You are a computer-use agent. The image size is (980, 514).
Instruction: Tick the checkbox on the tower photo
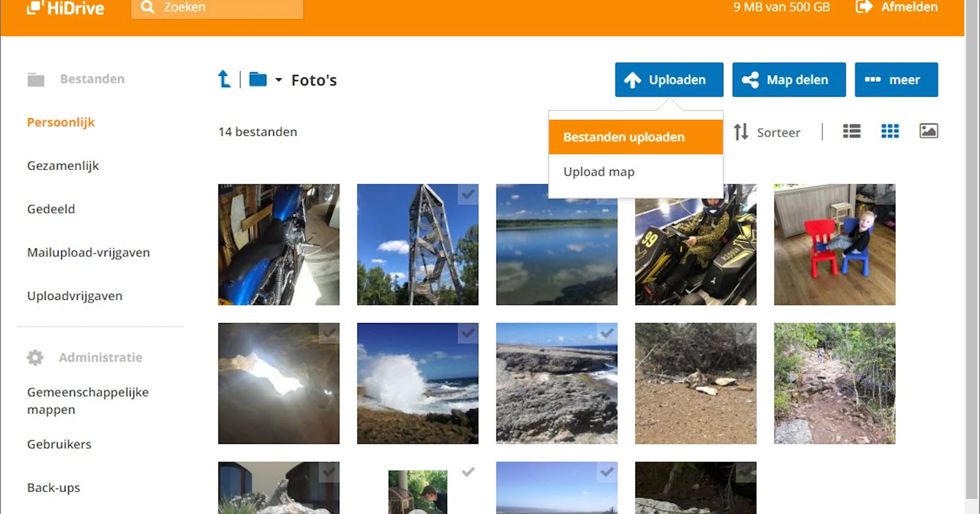click(x=468, y=194)
